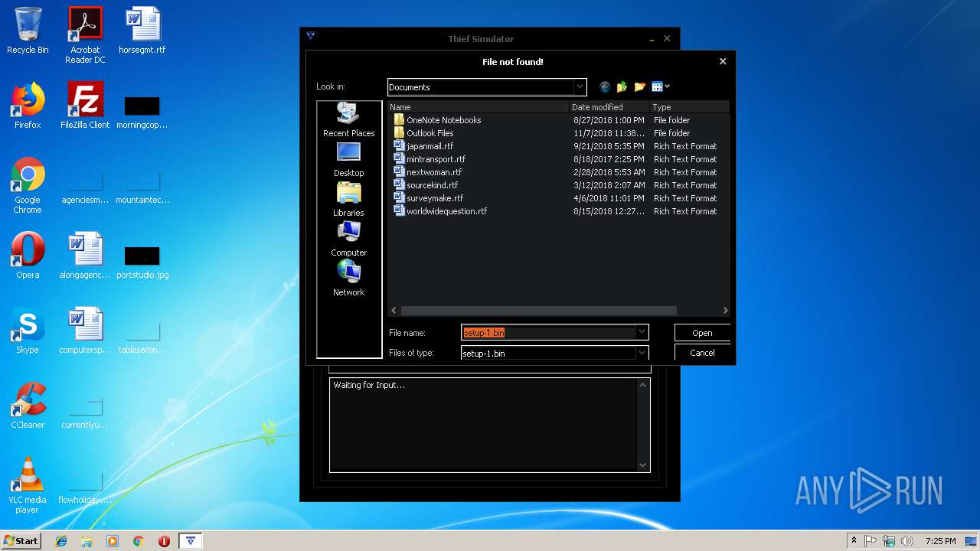Click the File name input field

tap(548, 332)
